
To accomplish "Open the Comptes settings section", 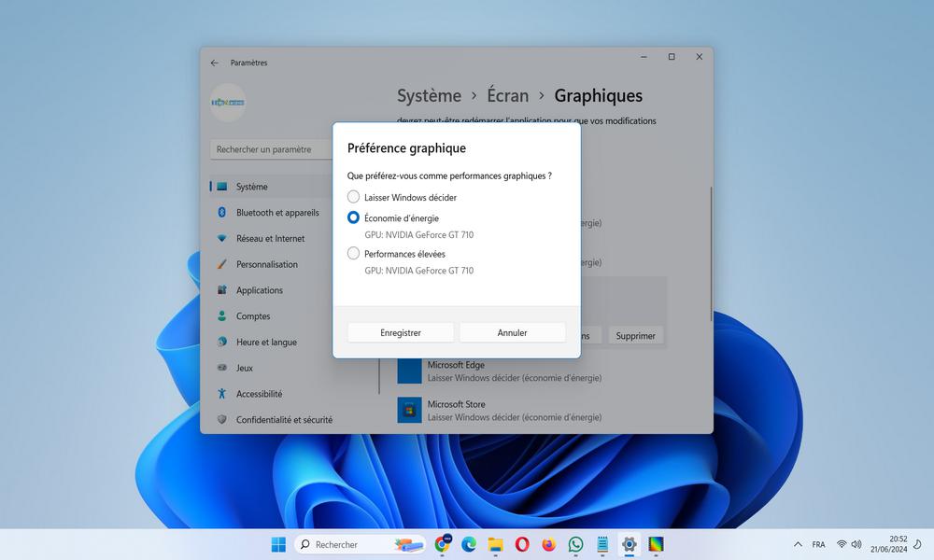I will (x=253, y=316).
